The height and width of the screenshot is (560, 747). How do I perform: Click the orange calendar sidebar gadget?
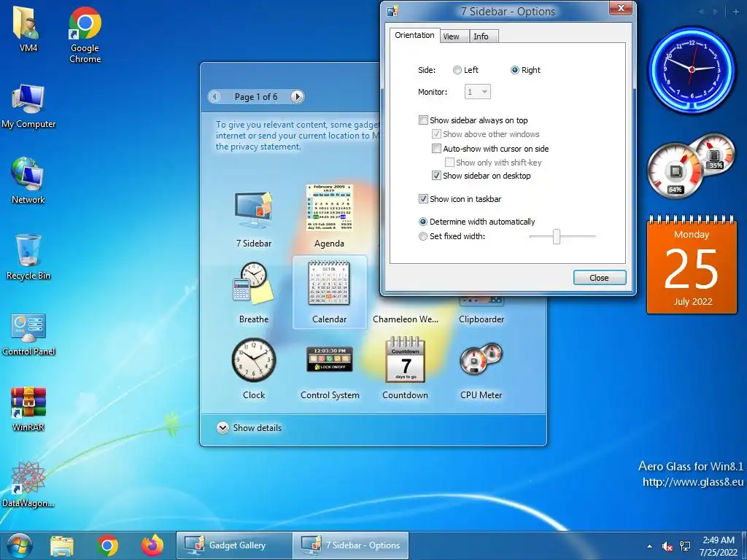coord(692,265)
